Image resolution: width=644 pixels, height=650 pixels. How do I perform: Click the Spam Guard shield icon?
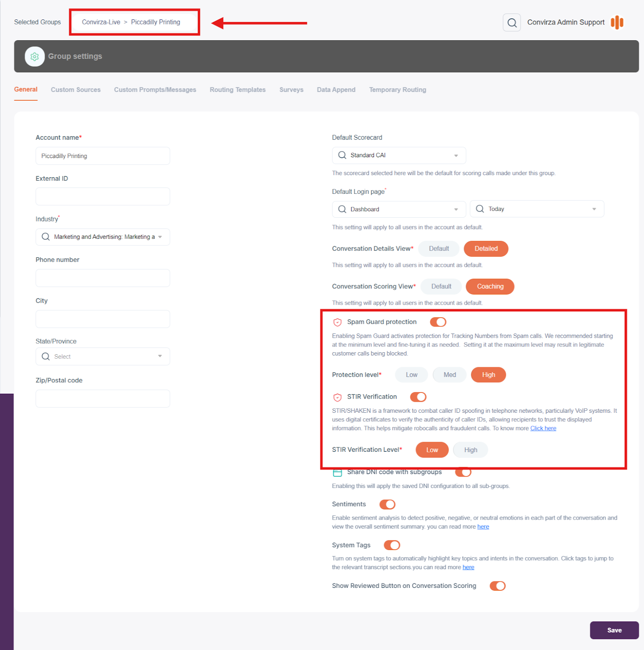(337, 322)
